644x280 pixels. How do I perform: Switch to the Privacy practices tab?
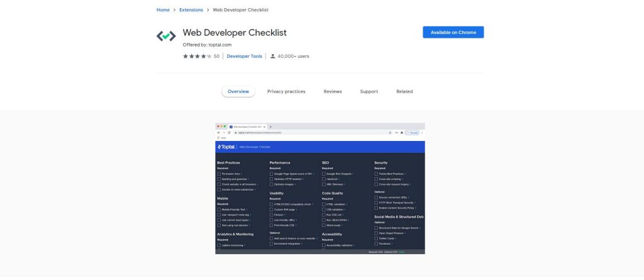click(x=286, y=92)
